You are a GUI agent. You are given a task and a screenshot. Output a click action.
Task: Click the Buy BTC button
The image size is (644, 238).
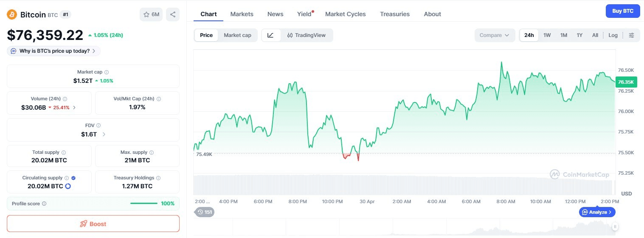point(623,11)
